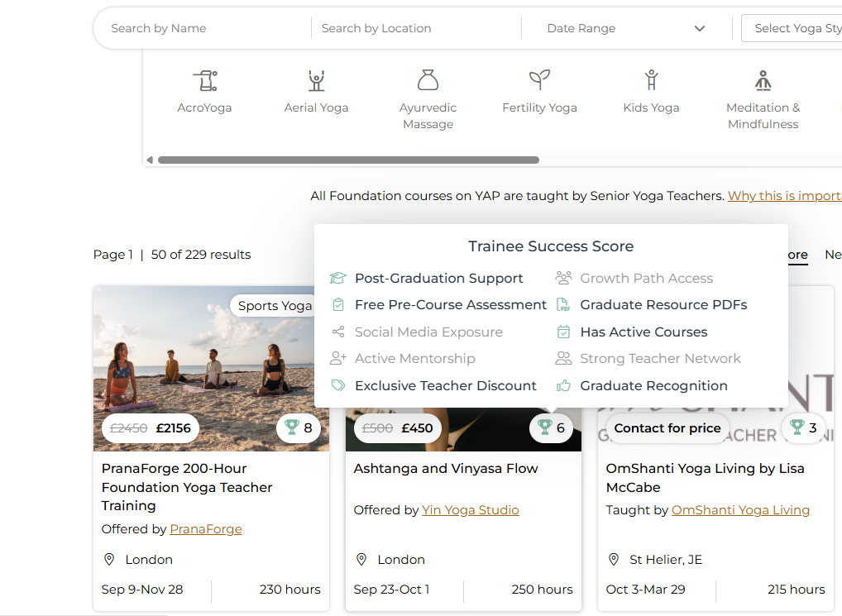Click the 'Sep 9-Nov 28' date text
Screen dimensions: 842x616
(x=142, y=590)
